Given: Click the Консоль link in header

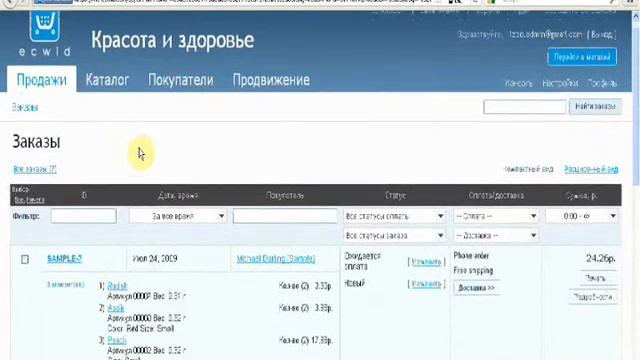Looking at the screenshot, I should (519, 83).
